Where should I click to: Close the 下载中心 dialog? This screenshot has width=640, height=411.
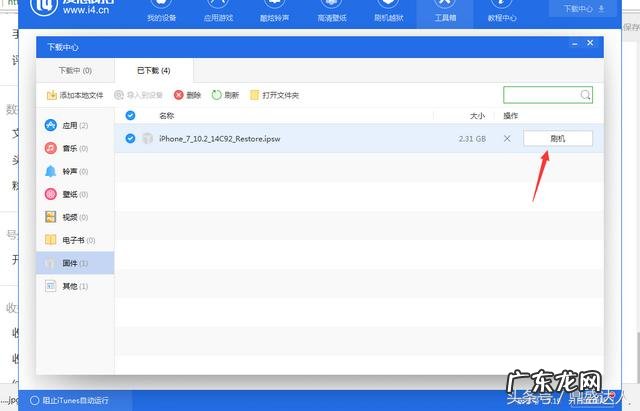point(590,43)
